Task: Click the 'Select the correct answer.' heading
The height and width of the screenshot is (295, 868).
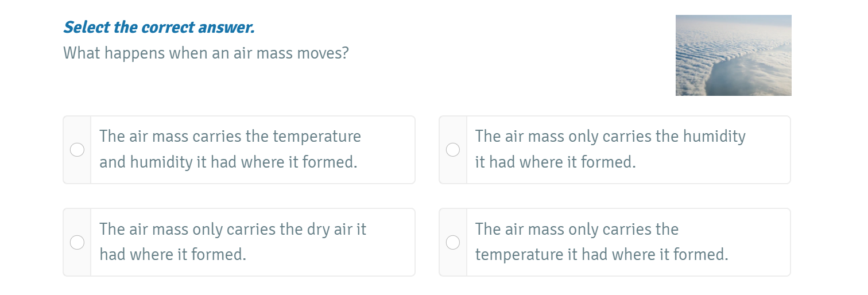Action: click(x=159, y=27)
